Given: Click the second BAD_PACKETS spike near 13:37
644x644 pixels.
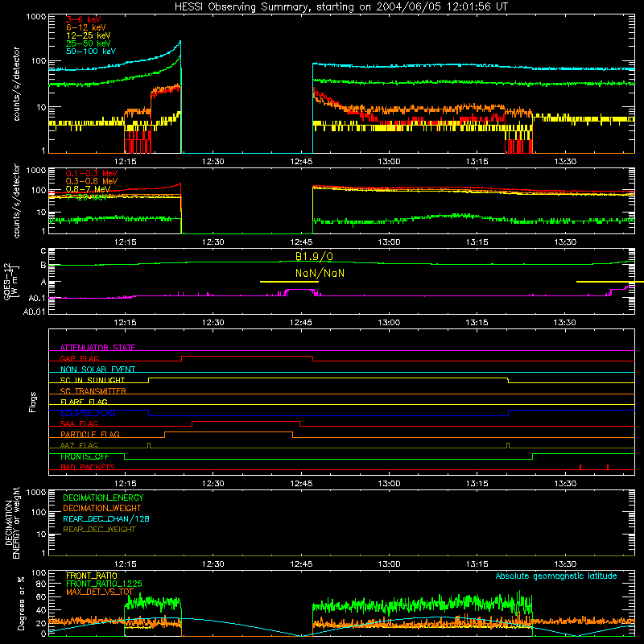Looking at the screenshot, I should point(608,467).
